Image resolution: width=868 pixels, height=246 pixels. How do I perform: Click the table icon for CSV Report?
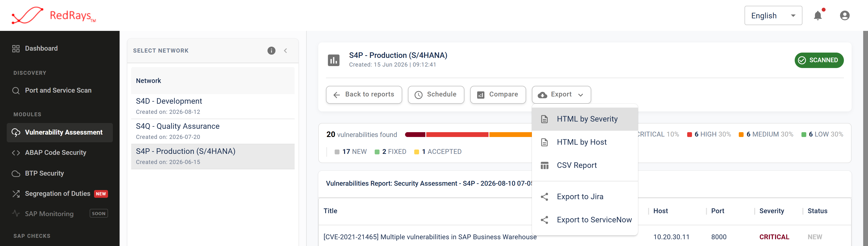pos(544,165)
